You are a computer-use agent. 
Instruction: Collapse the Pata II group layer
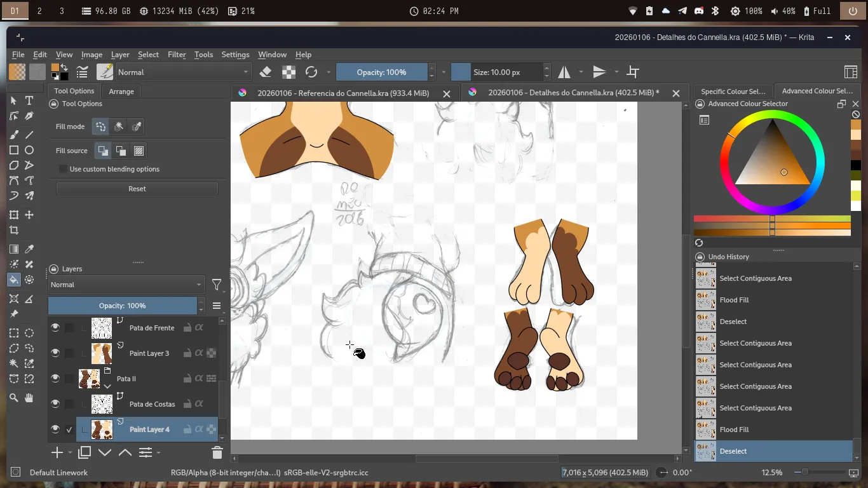tap(107, 386)
